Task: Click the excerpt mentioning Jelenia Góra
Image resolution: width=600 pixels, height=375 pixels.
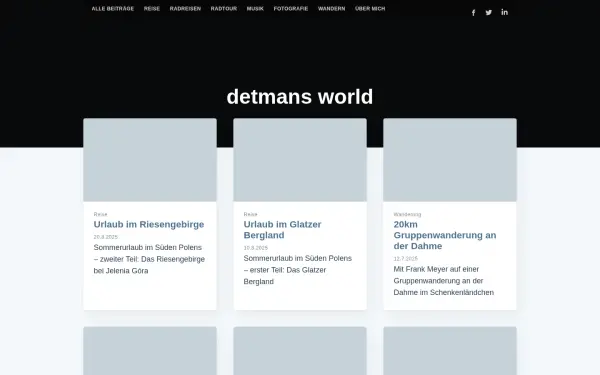Action: [149, 259]
